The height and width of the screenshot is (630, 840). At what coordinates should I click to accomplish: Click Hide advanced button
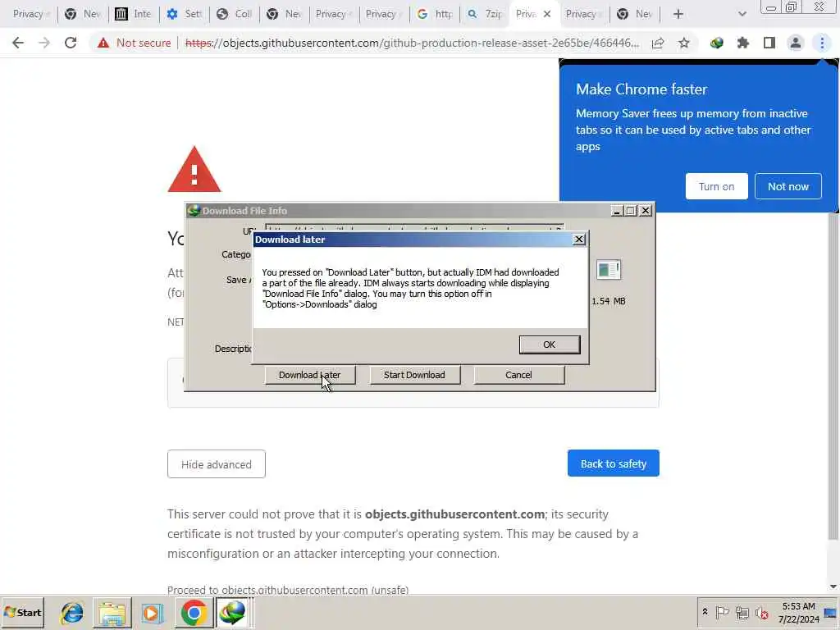(x=217, y=464)
